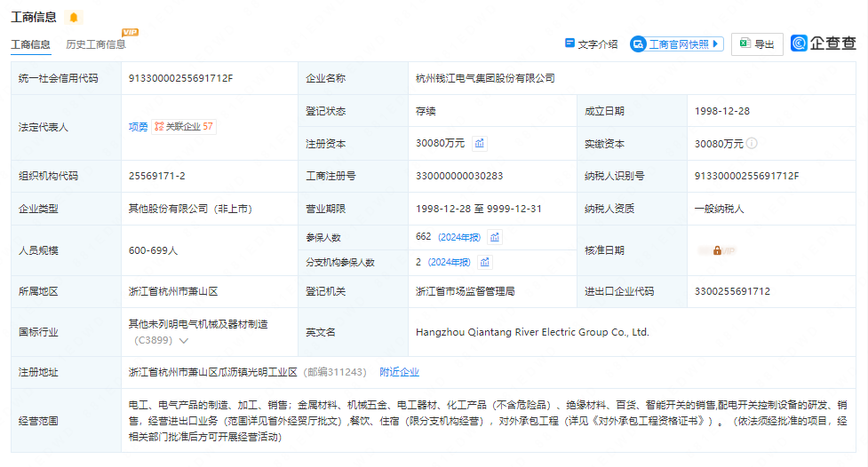Click the info icon beside 实缴资本 30080万元
868x467 pixels.
[752, 143]
